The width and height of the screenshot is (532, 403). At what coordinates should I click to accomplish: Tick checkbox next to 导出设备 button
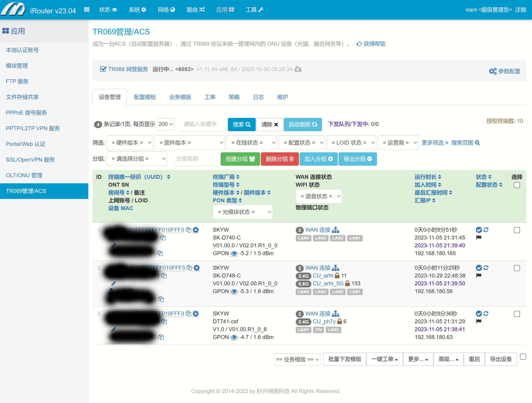click(523, 357)
